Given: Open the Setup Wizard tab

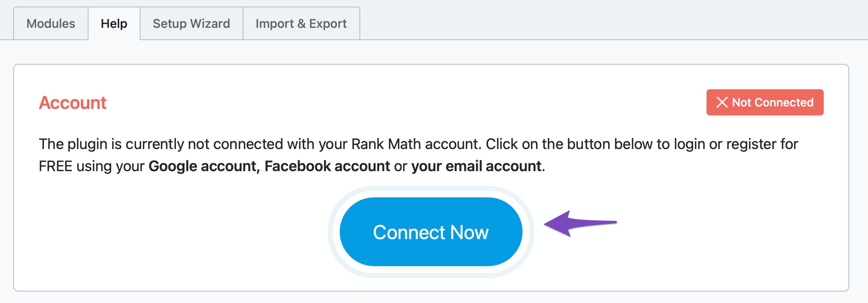Looking at the screenshot, I should click(191, 23).
